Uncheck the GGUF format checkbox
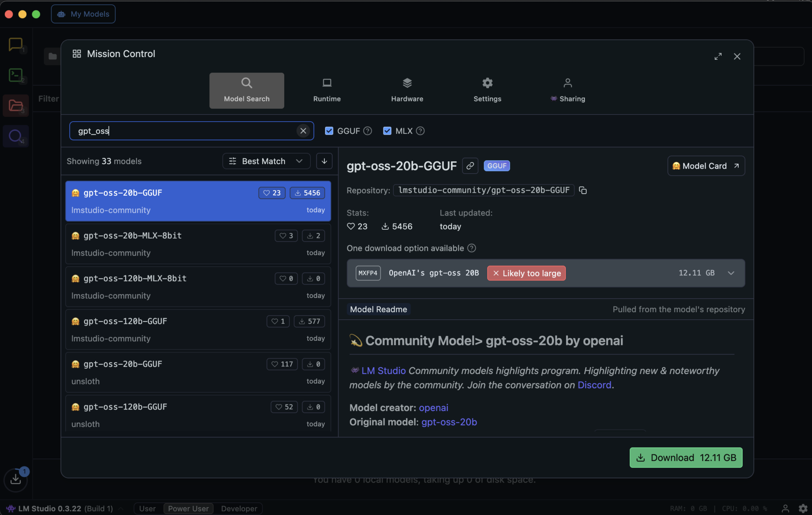812x515 pixels. [329, 131]
